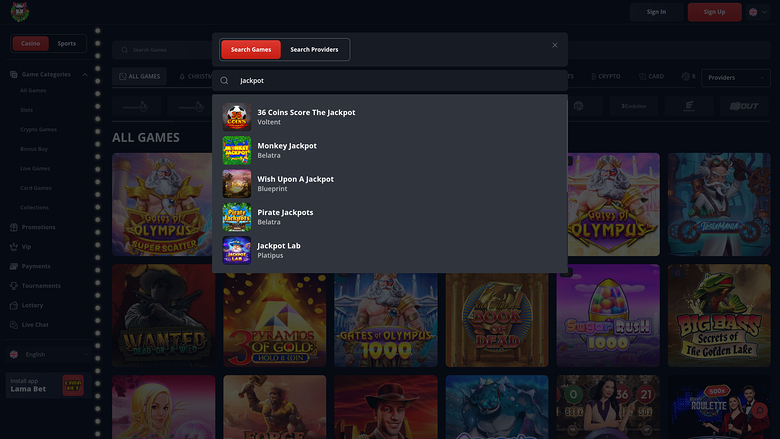
Task: Click the Live Chat bubble icon
Action: click(14, 325)
